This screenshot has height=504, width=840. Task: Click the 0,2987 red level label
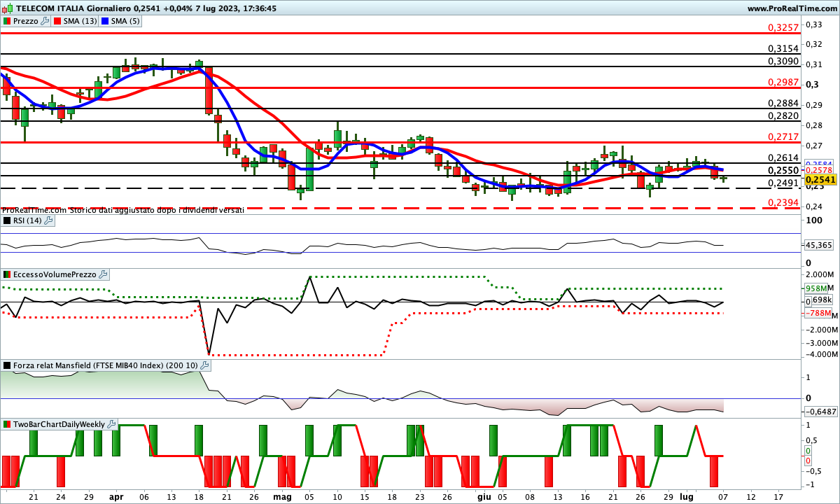pyautogui.click(x=783, y=83)
